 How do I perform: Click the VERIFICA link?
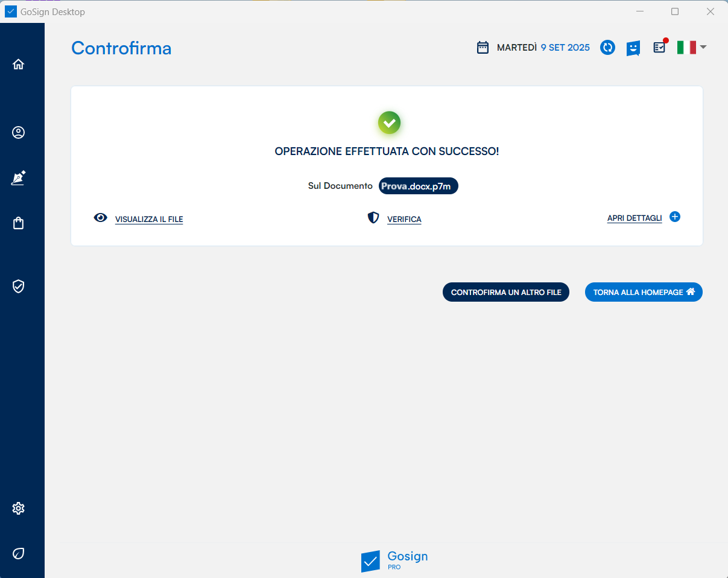(x=404, y=220)
